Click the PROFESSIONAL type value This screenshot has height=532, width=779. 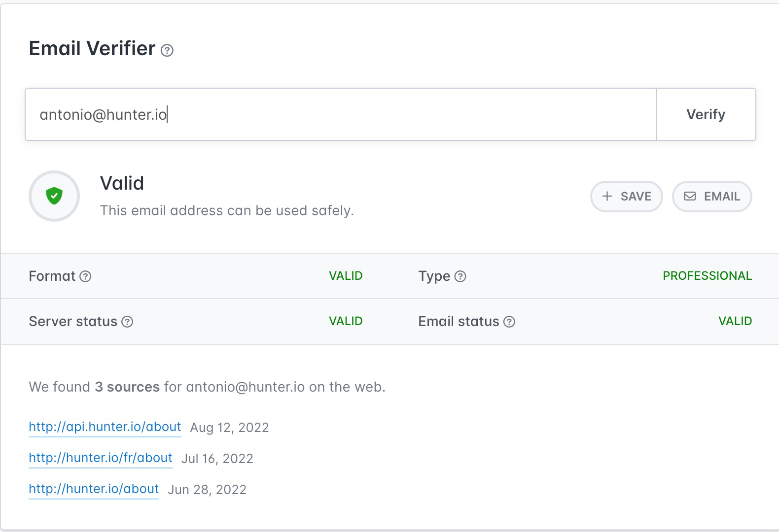pos(707,276)
